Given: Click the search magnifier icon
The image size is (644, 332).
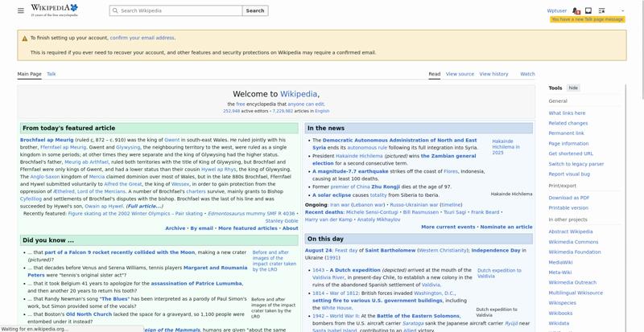Looking at the screenshot, I should coord(115,10).
